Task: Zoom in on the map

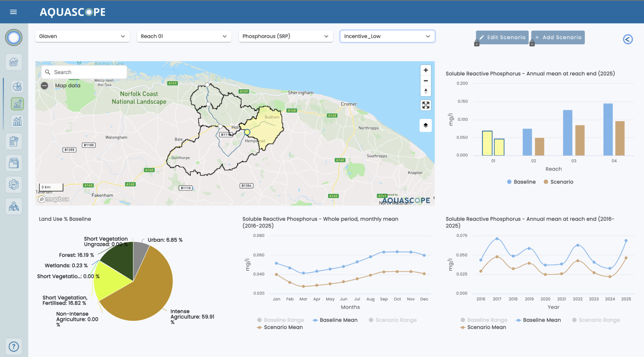Action: 426,70
